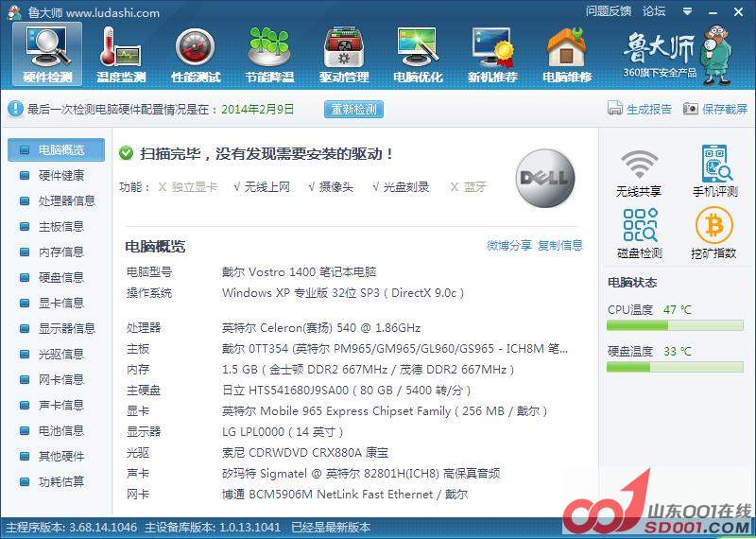The height and width of the screenshot is (539, 756).
Task: Copy hardware info with 复制信息
Action: 560,246
